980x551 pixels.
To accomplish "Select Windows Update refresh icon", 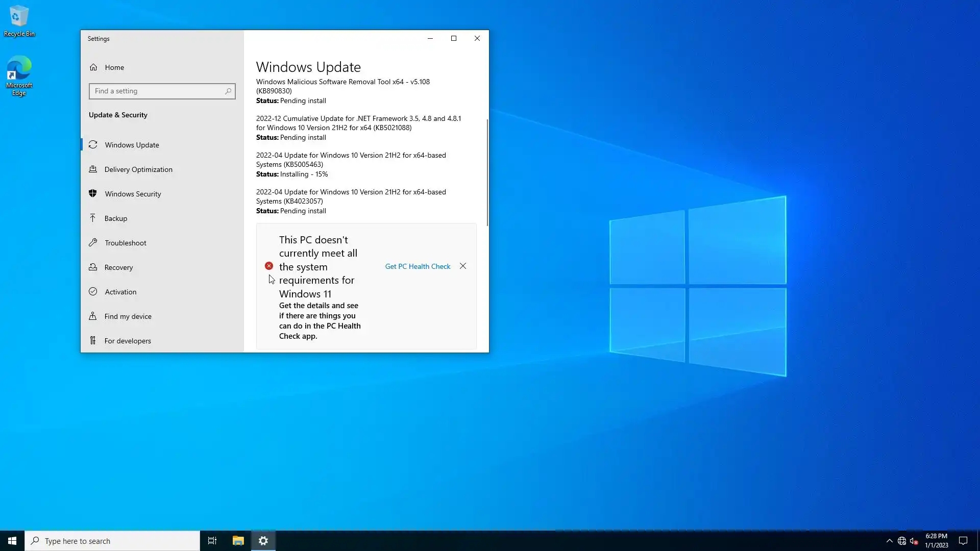I will pyautogui.click(x=93, y=145).
